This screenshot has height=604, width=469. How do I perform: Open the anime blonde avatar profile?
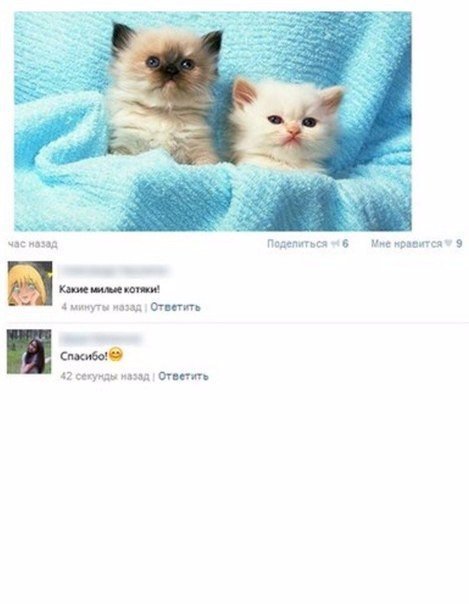(30, 284)
